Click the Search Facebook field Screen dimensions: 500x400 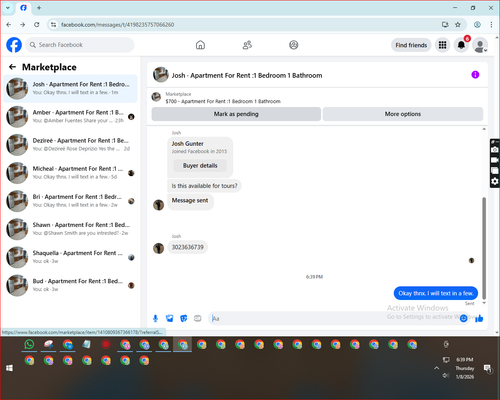coord(80,45)
